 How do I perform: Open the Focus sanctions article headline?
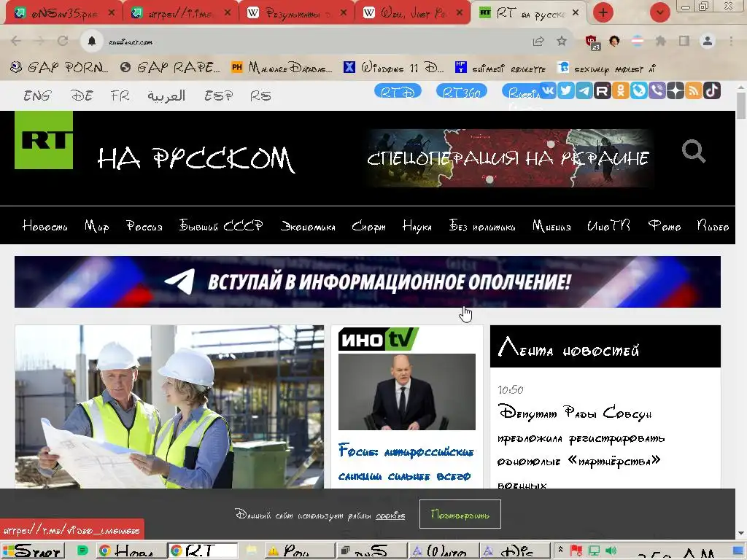[x=406, y=463]
